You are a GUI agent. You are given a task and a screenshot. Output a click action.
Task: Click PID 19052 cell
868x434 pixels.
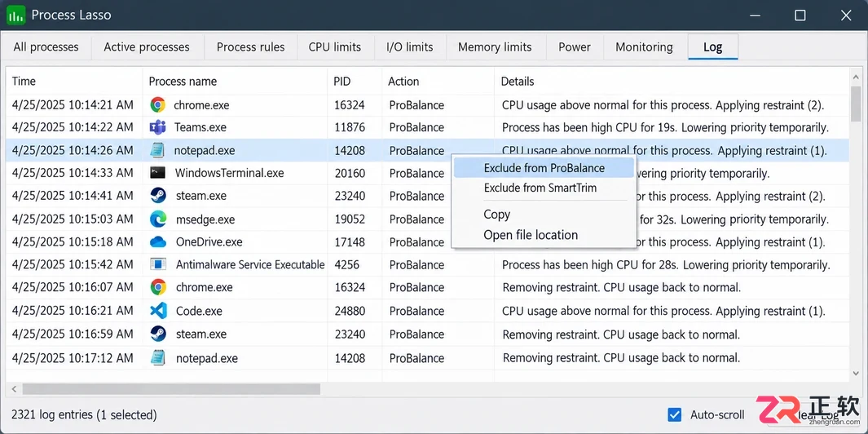coord(350,219)
